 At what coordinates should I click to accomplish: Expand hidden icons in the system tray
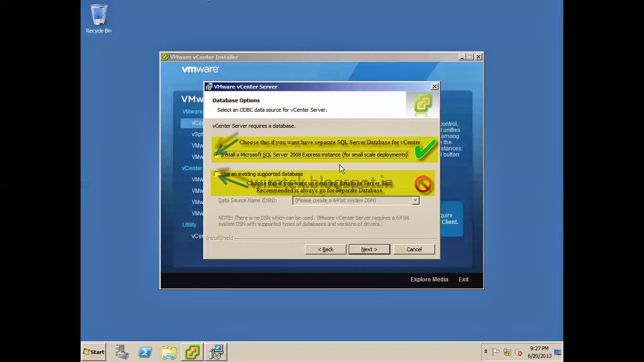(486, 352)
